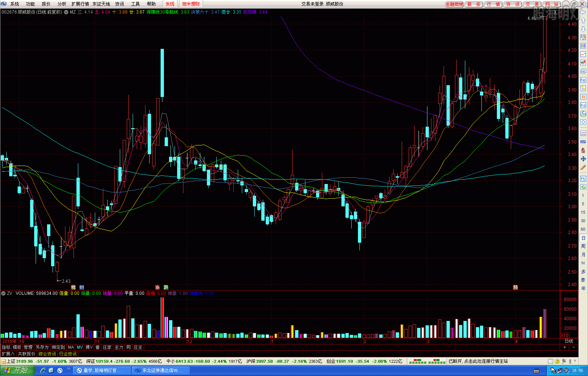Viewport: 588px width, 376px height.
Task: Select the pencil drawing tool icon
Action: tap(583, 167)
